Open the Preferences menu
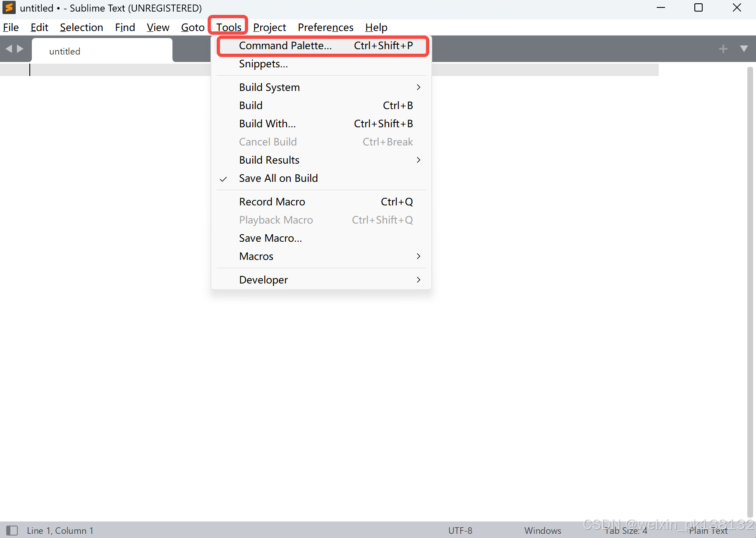This screenshot has width=756, height=538. [x=325, y=27]
